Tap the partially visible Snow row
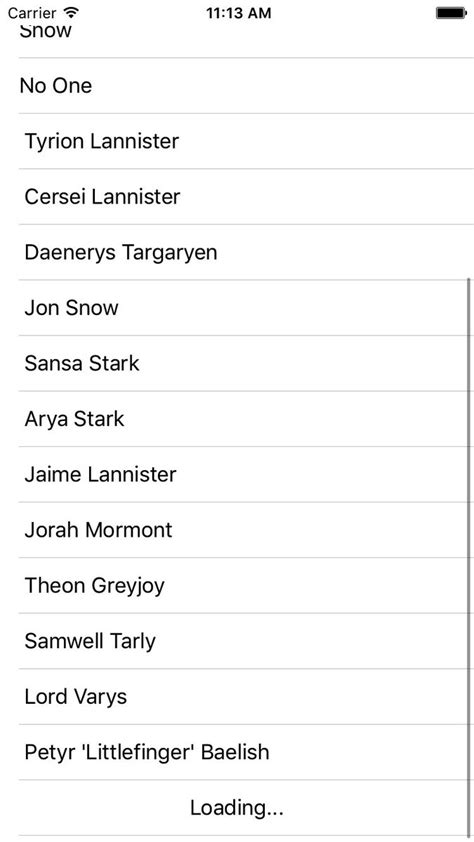This screenshot has width=474, height=842. pyautogui.click(x=237, y=39)
